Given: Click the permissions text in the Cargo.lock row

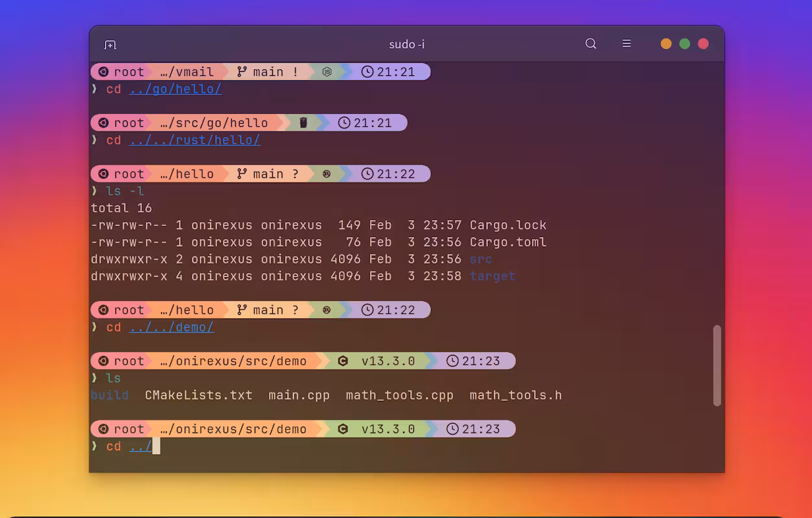Looking at the screenshot, I should [x=129, y=225].
